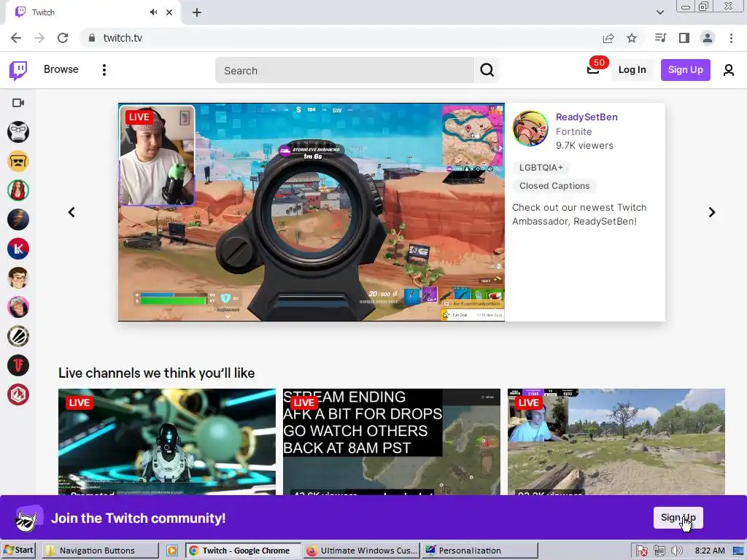747x560 pixels.
Task: Open the outdoor field live channel thumbnail
Action: pyautogui.click(x=616, y=442)
